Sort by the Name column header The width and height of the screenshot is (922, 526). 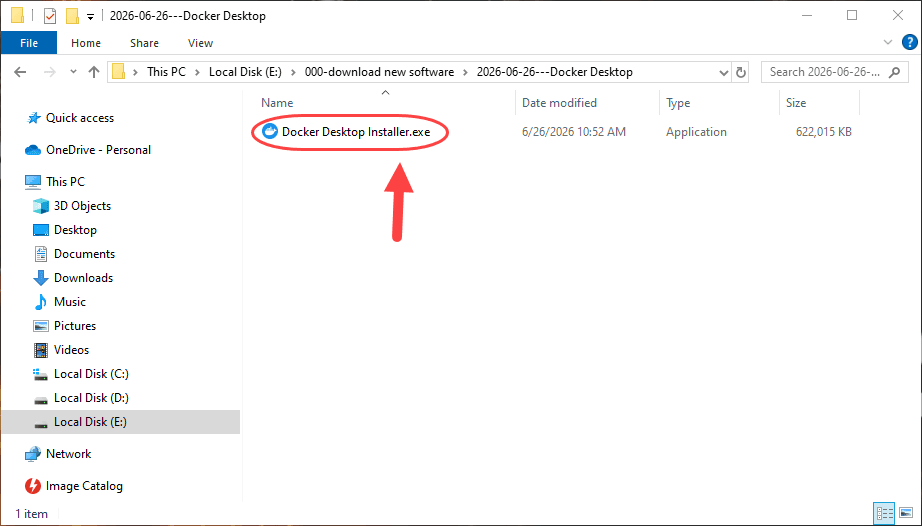pyautogui.click(x=277, y=103)
